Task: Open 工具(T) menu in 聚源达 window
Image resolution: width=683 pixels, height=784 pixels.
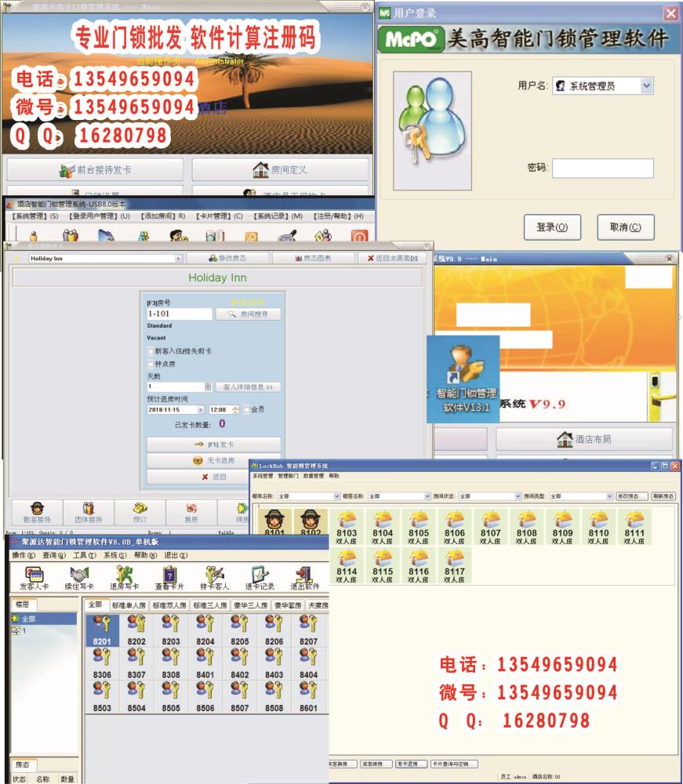Action: (85, 555)
